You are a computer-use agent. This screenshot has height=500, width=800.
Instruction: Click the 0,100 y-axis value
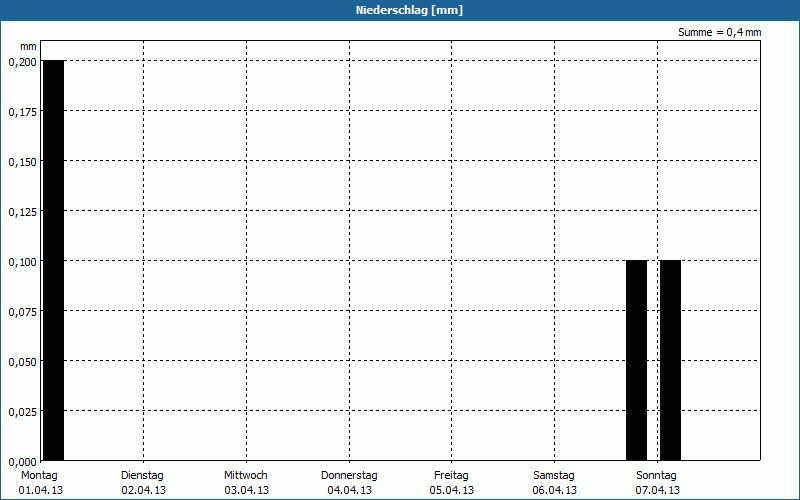22,262
